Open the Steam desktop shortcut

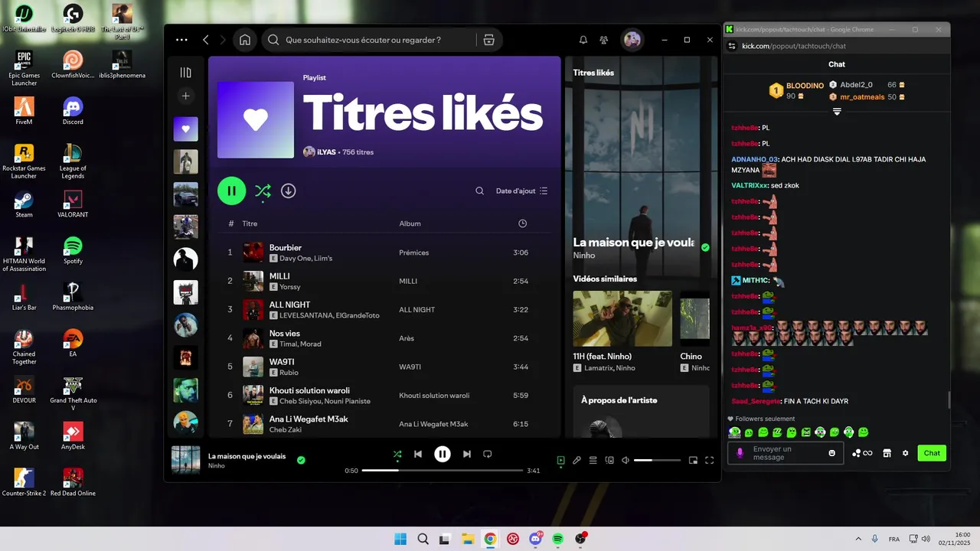click(24, 204)
